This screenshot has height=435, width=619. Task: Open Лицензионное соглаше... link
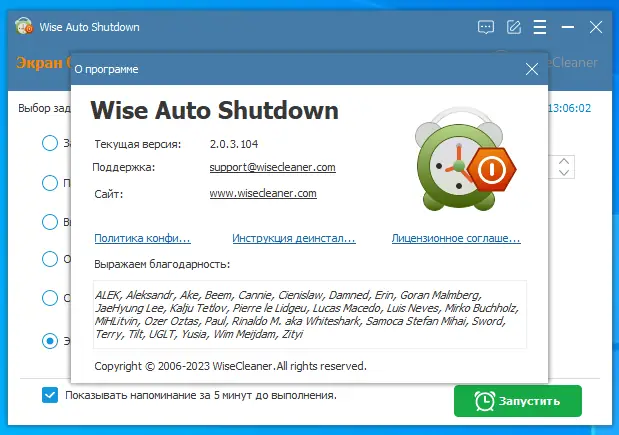(456, 238)
